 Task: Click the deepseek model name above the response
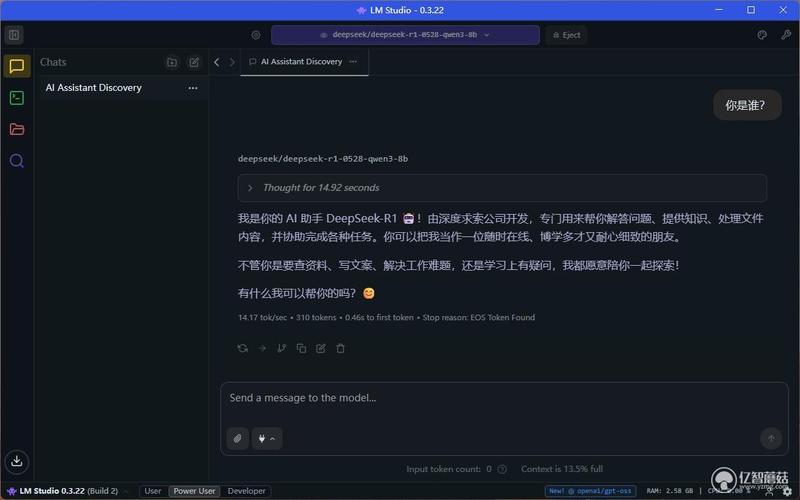(323, 159)
